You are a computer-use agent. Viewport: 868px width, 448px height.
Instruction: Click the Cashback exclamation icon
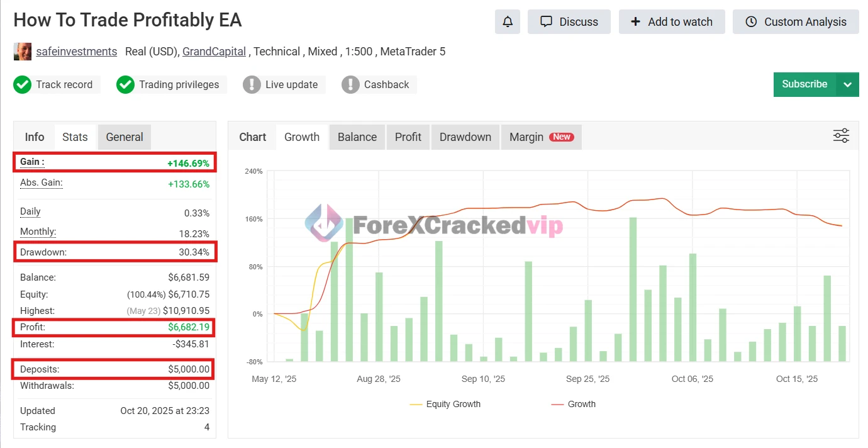(x=350, y=84)
